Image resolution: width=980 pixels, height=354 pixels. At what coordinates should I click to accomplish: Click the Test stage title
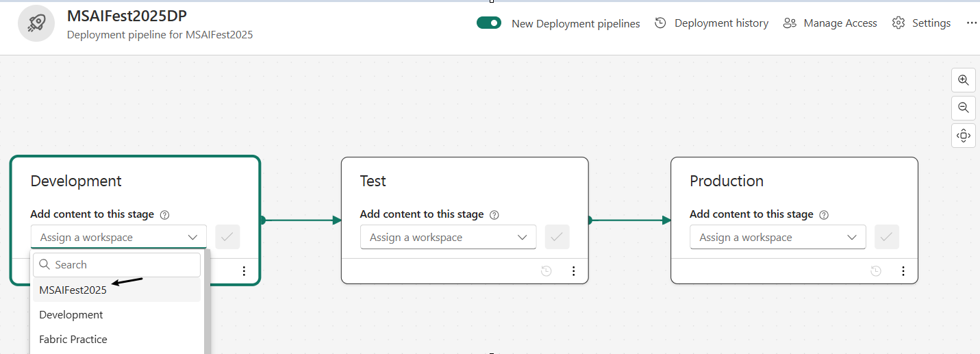pos(373,181)
